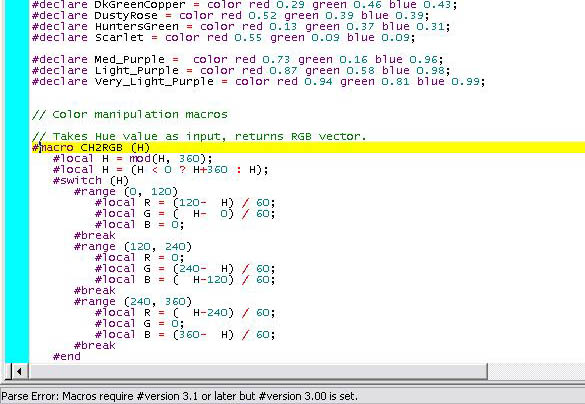The width and height of the screenshot is (585, 404).
Task: Click the Scarlet color declaration
Action: click(x=223, y=37)
